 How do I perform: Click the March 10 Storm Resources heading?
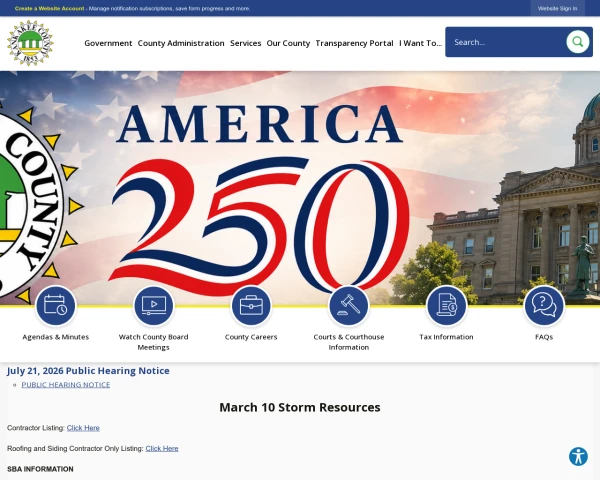(300, 407)
